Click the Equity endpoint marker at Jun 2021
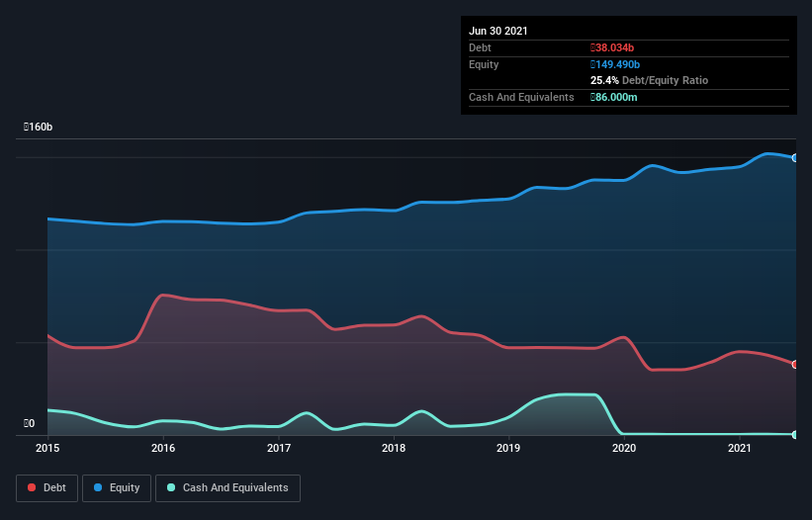The height and width of the screenshot is (520, 812). click(795, 158)
